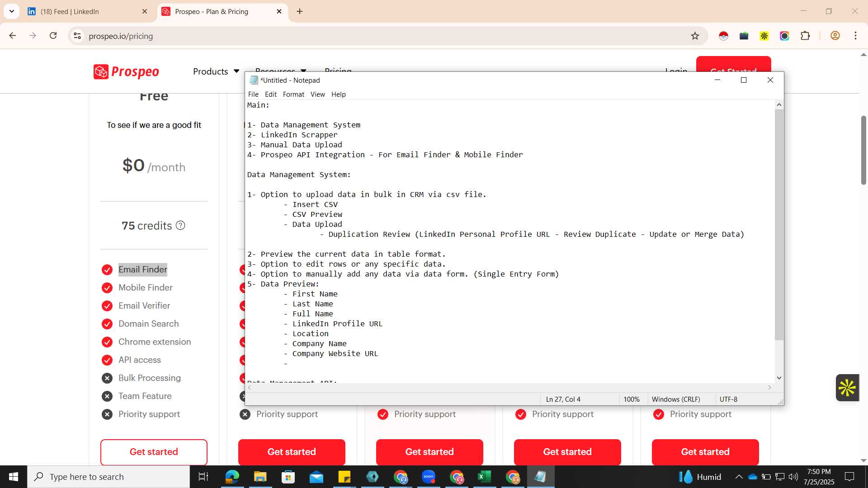
Task: Click the credits help question mark icon
Action: (180, 225)
